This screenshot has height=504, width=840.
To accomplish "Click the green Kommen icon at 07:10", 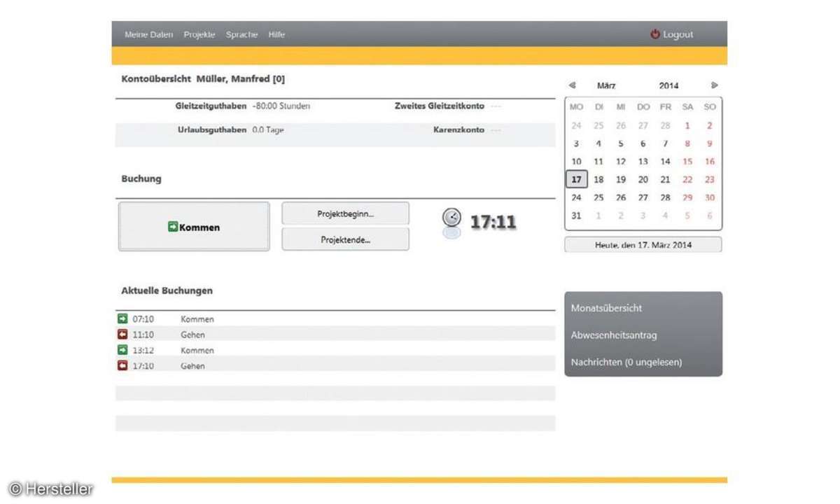I will pos(123,319).
